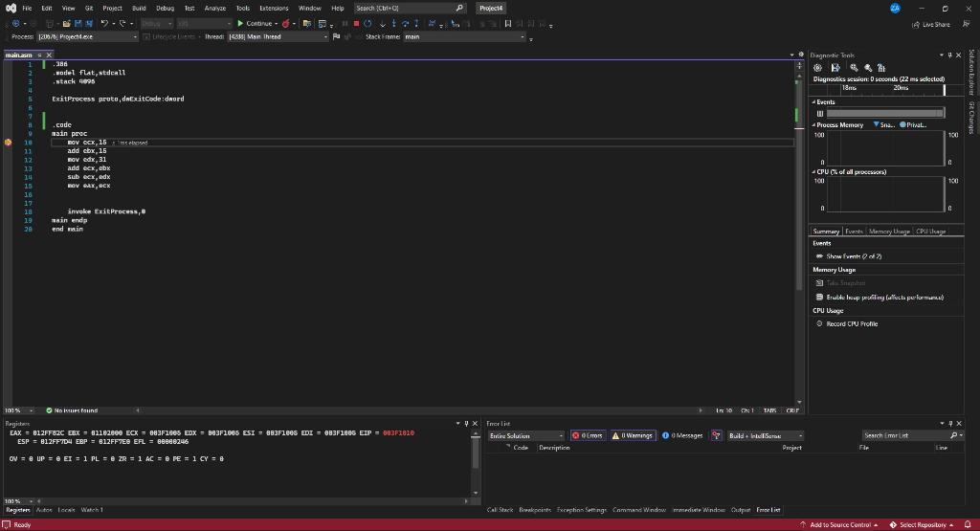Switch to the Locals tab

[x=66, y=510]
